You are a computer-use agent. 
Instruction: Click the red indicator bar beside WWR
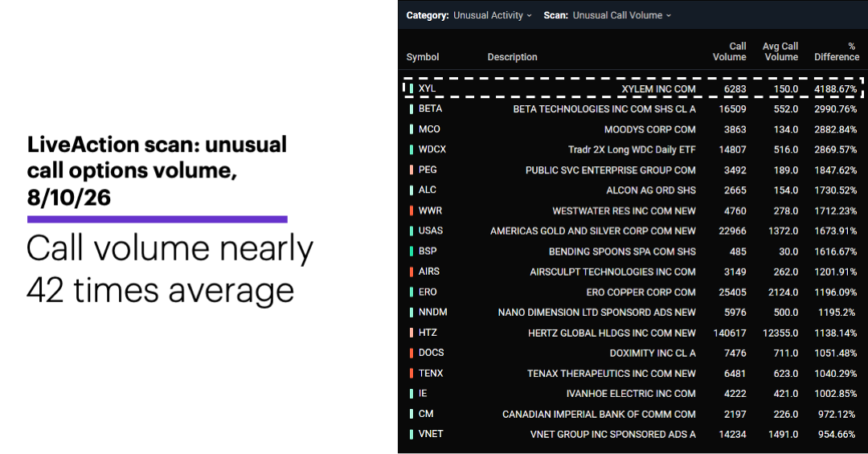(411, 211)
